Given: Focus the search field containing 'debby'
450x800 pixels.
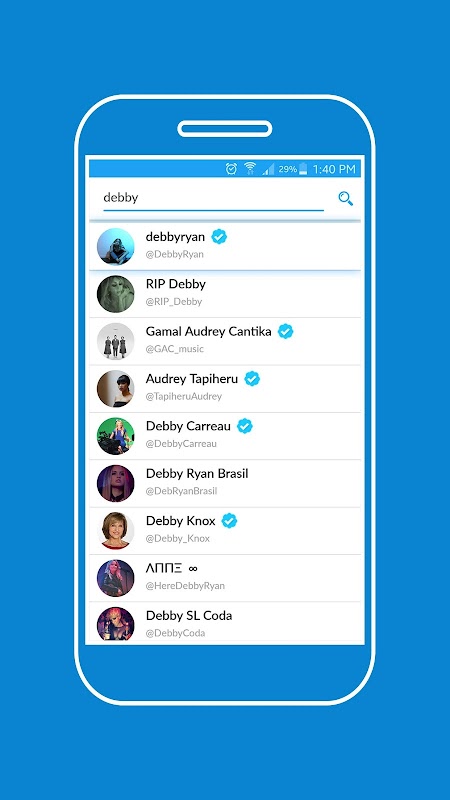Looking at the screenshot, I should [x=213, y=198].
